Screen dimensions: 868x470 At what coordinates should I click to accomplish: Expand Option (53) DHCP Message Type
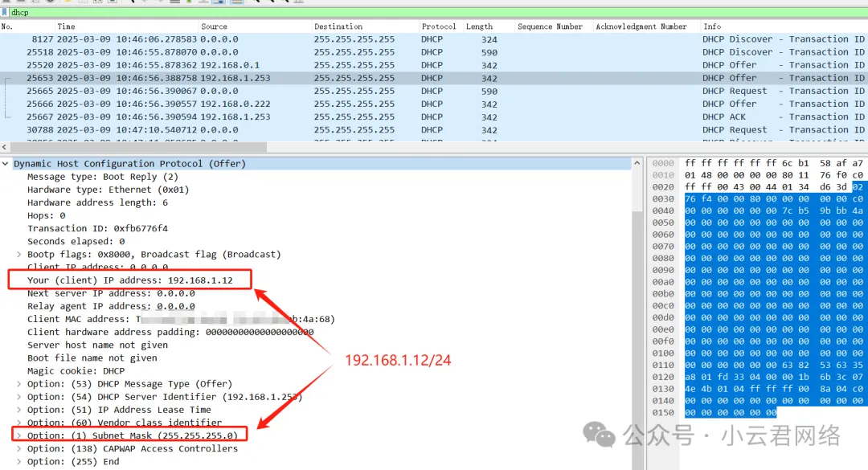[19, 384]
